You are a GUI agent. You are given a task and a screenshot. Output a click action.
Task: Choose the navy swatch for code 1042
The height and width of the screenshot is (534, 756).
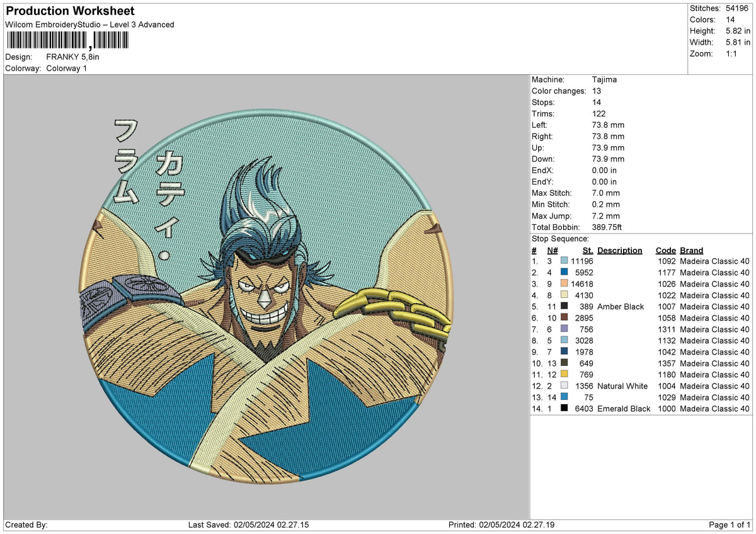pyautogui.click(x=564, y=352)
